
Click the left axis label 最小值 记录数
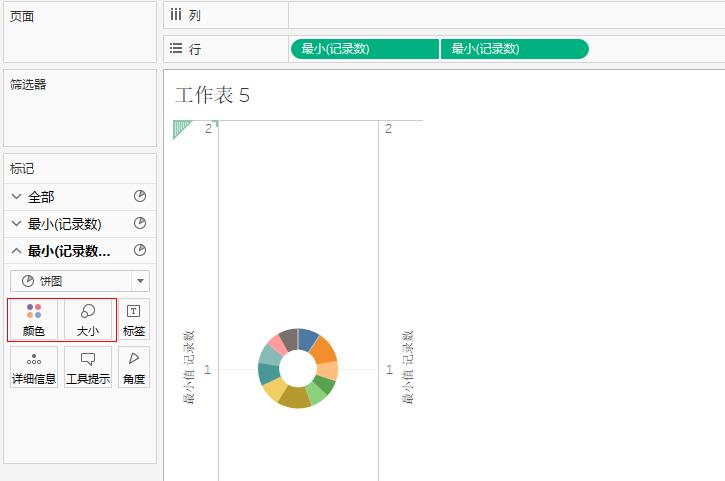pos(189,368)
